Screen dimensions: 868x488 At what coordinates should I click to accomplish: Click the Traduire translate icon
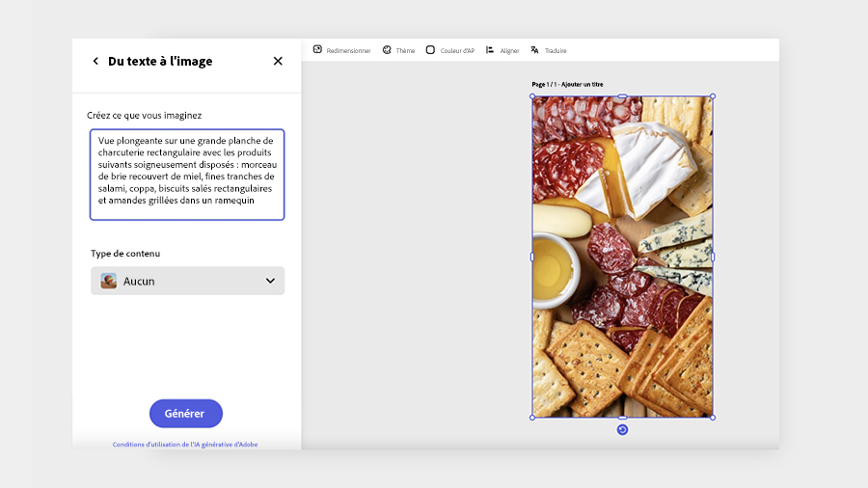tap(534, 50)
